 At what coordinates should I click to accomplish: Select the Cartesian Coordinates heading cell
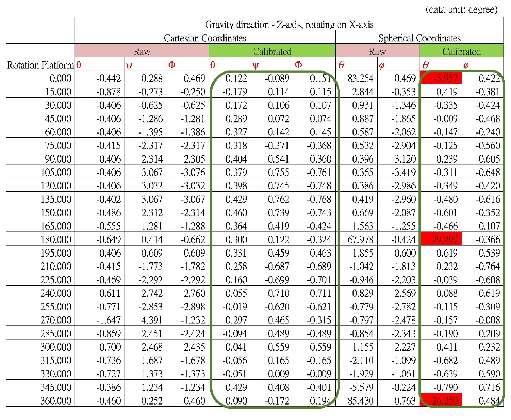click(205, 38)
